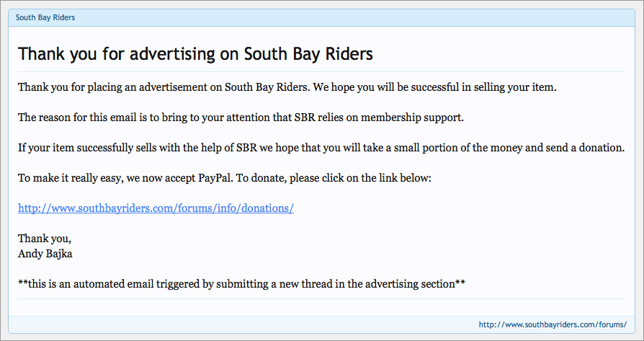Open the forums URL in the footer
The height and width of the screenshot is (341, 644).
tap(553, 324)
